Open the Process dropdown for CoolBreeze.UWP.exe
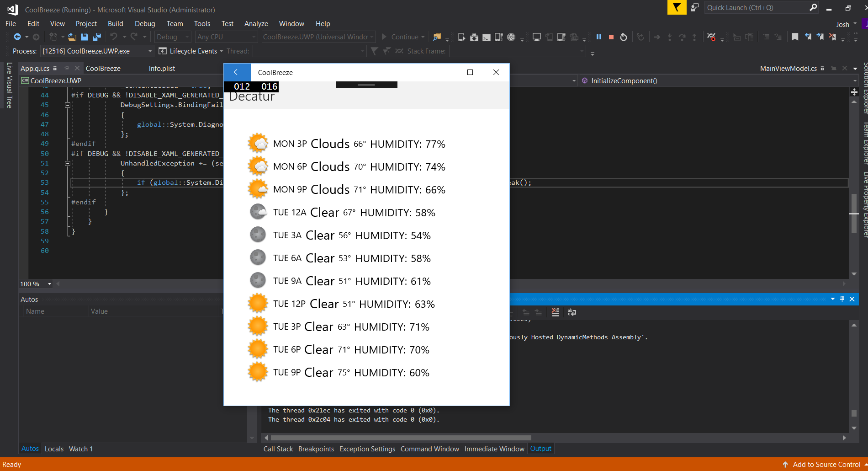Screen dimensions: 868x471 tap(149, 51)
